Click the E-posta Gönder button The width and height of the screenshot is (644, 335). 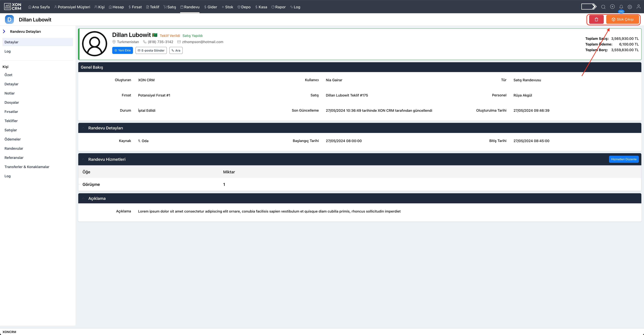click(151, 50)
